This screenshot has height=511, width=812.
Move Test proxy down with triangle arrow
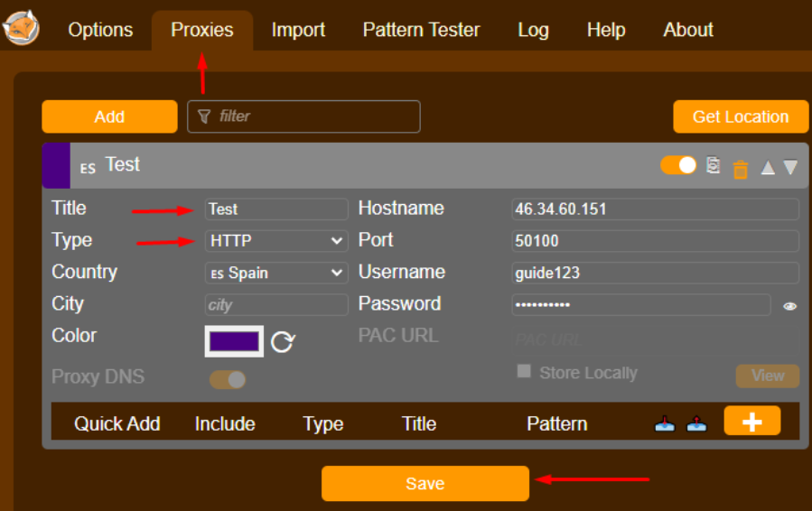coord(790,167)
